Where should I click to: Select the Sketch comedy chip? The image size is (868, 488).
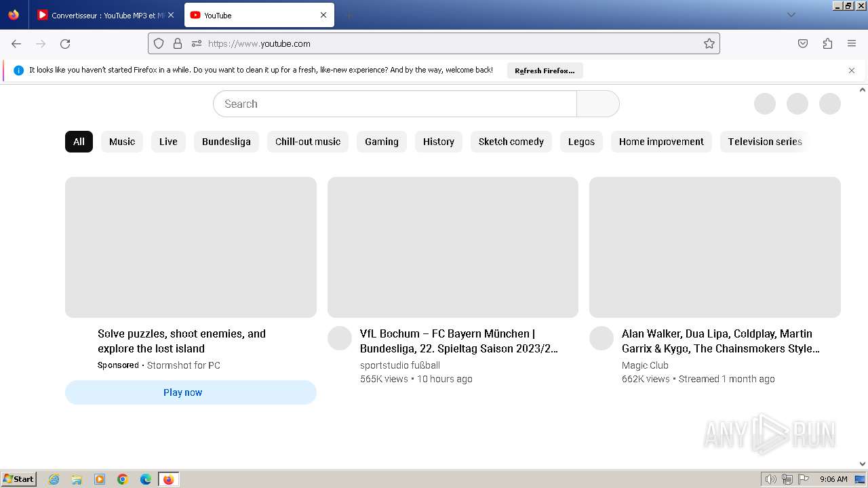pyautogui.click(x=511, y=142)
